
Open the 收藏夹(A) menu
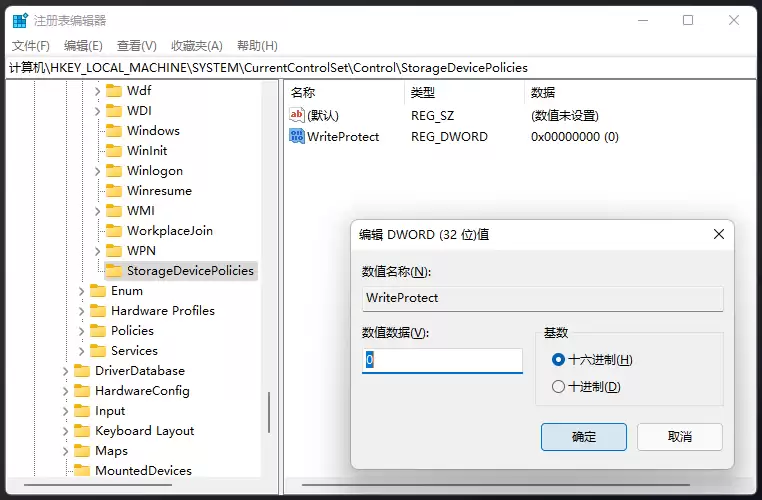tap(197, 46)
